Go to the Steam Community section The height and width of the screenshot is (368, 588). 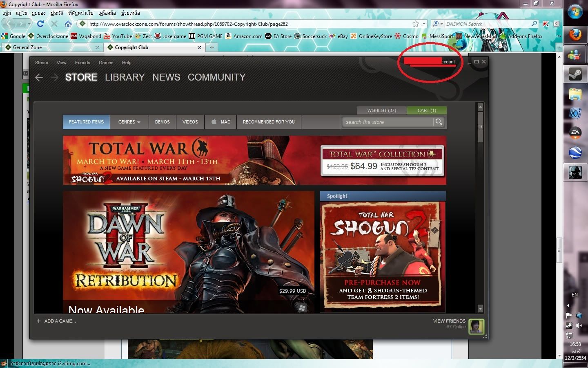pyautogui.click(x=216, y=77)
